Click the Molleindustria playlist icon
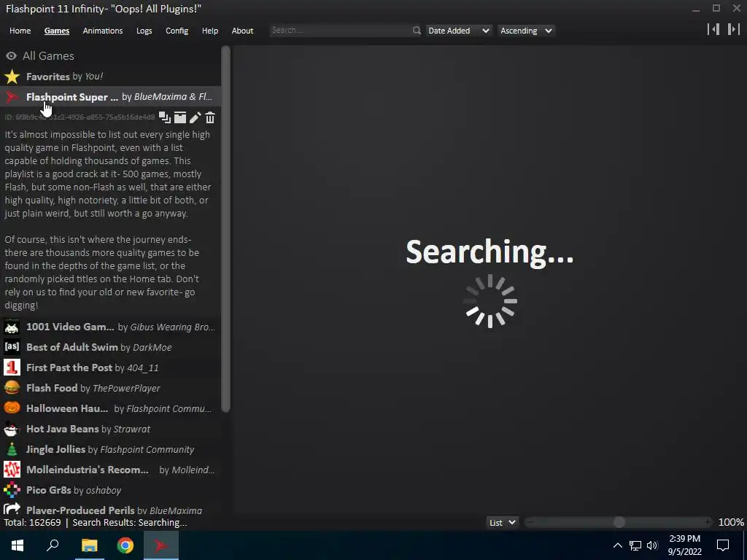Screen dimensions: 747x560 (x=12, y=470)
